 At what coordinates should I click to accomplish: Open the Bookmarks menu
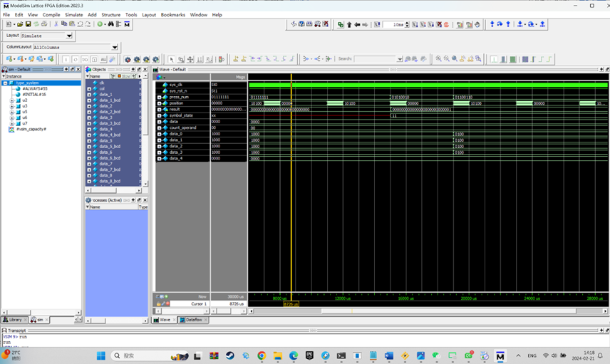[x=172, y=15]
